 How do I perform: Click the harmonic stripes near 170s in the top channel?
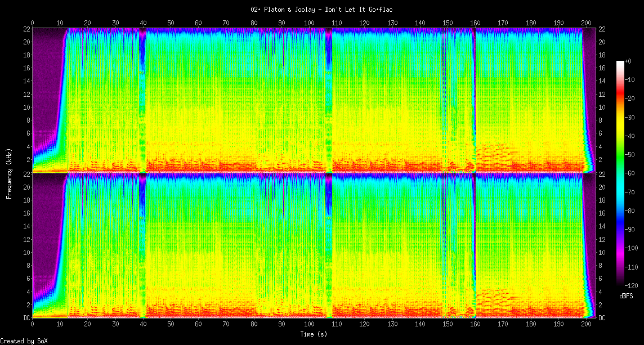(493, 152)
